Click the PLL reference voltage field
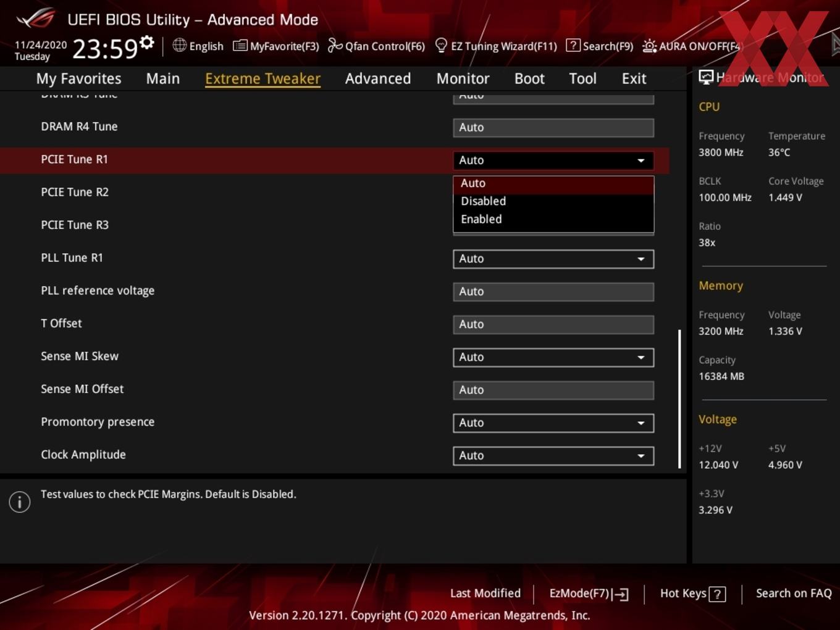The height and width of the screenshot is (630, 840). pos(553,292)
